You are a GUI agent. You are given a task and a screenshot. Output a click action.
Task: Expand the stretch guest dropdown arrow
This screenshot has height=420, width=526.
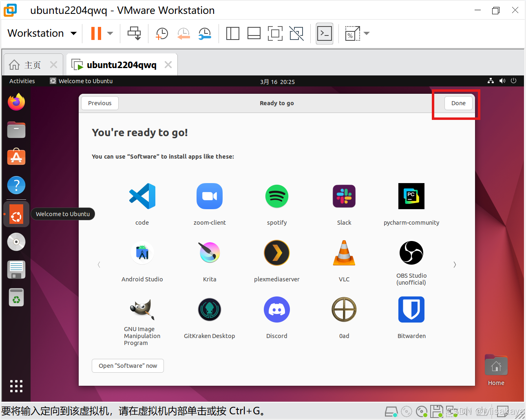[x=367, y=33]
